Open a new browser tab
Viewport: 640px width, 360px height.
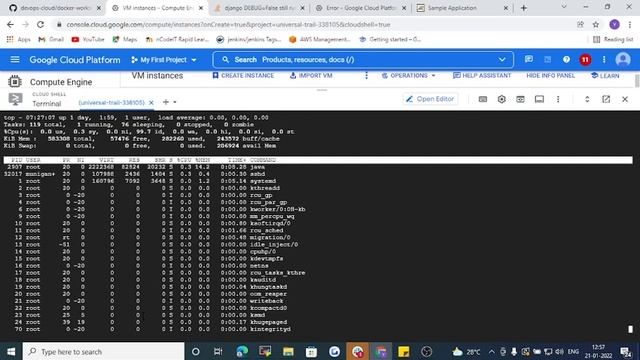point(524,8)
